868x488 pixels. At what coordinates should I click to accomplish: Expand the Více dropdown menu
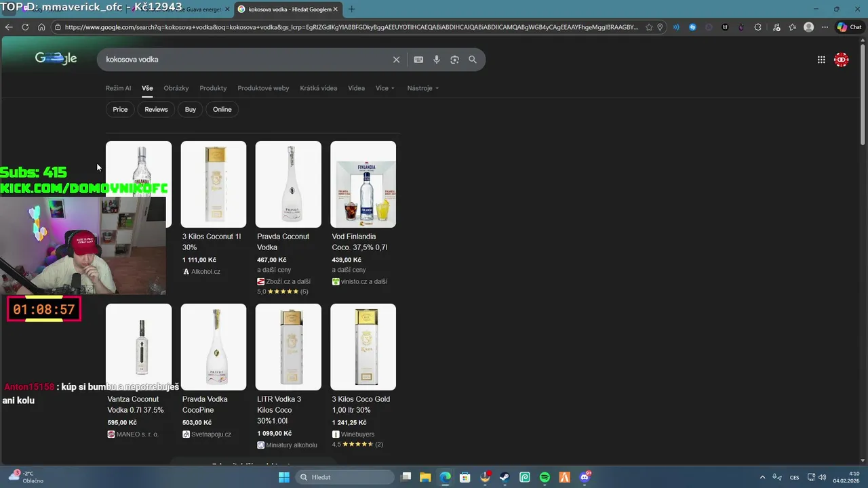point(384,88)
